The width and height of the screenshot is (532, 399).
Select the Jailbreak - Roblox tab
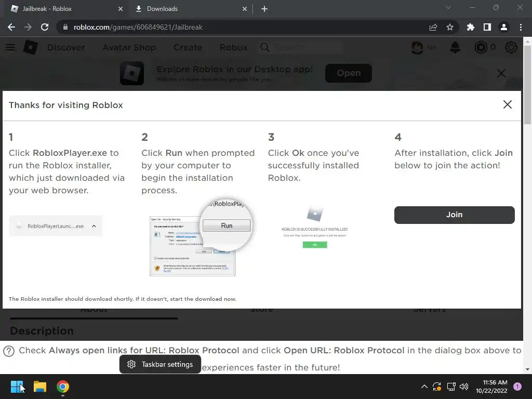[x=66, y=9]
